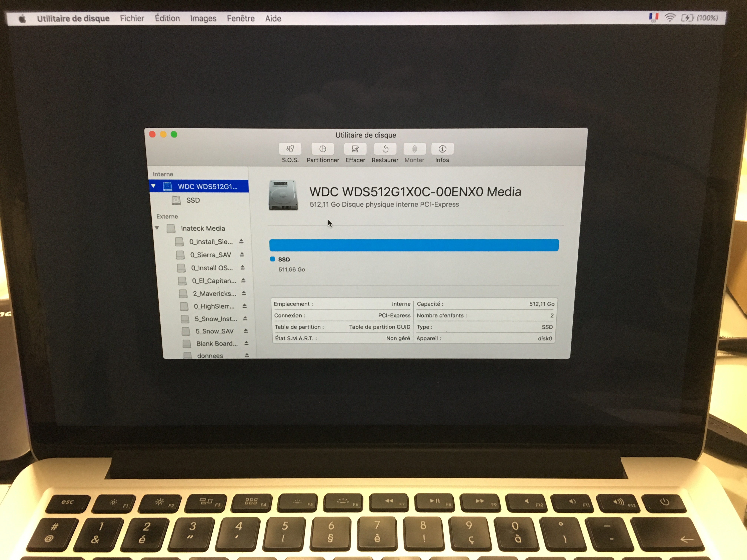Image resolution: width=747 pixels, height=560 pixels.
Task: Select the SSD volume in sidebar
Action: click(193, 200)
